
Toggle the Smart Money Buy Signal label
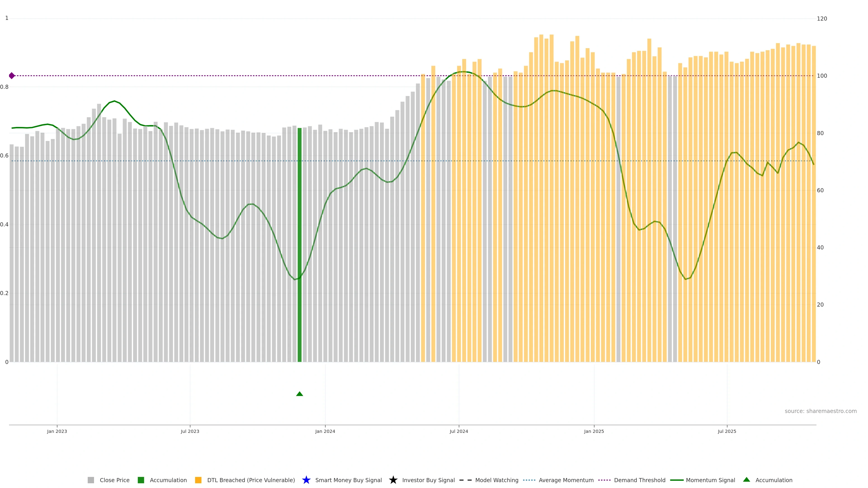[x=348, y=480]
